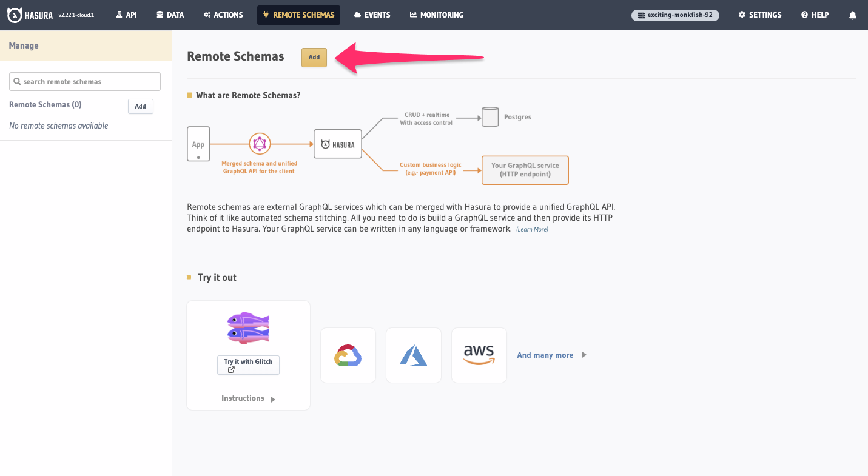The height and width of the screenshot is (476, 868).
Task: Open the ACTIONS tab
Action: tap(223, 15)
